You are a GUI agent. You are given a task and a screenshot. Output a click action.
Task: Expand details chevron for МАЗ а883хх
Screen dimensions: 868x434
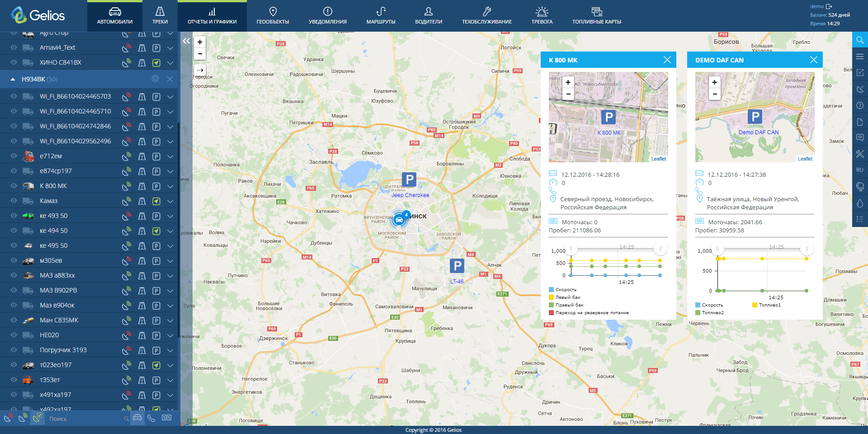170,276
